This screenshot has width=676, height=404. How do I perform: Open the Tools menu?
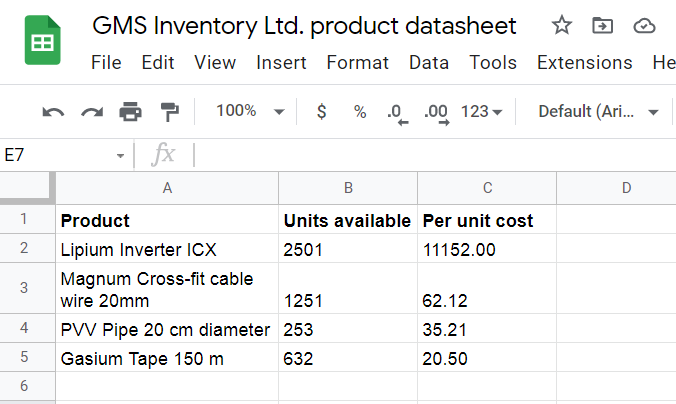(x=493, y=63)
